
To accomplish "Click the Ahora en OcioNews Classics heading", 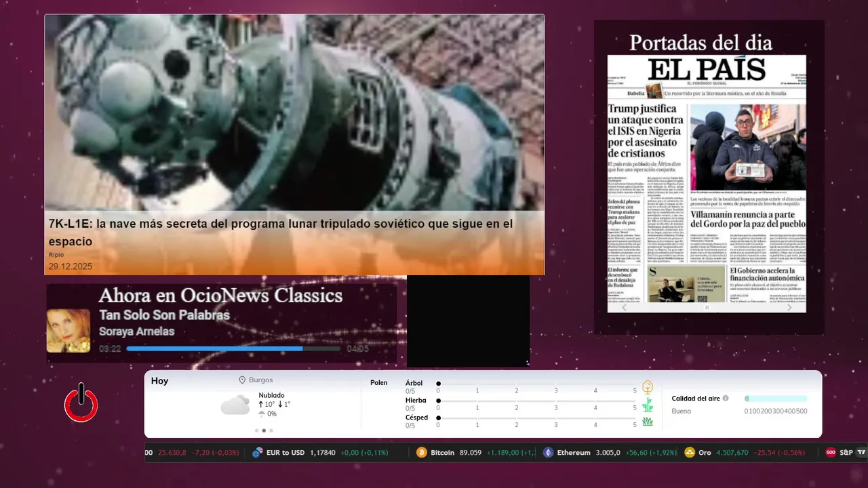I will (x=220, y=296).
